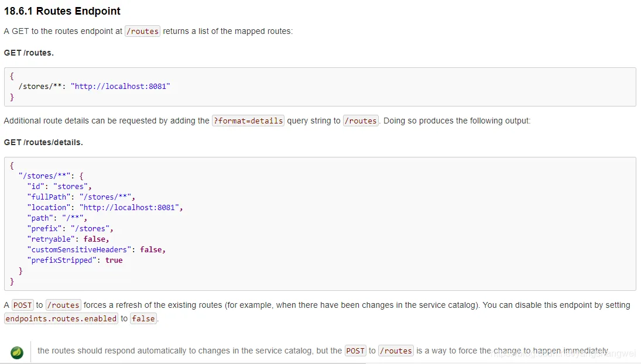
Task: Click the /routes code inside the note
Action: tap(396, 351)
